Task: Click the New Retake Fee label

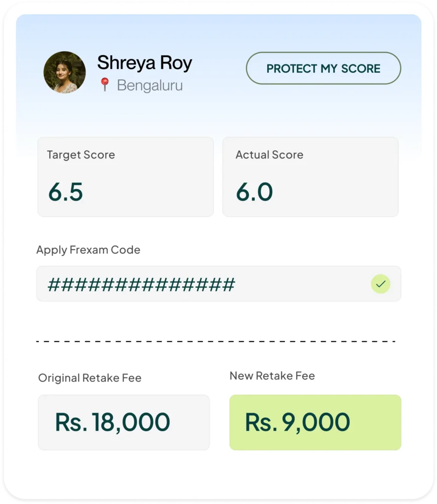Action: [x=272, y=376]
